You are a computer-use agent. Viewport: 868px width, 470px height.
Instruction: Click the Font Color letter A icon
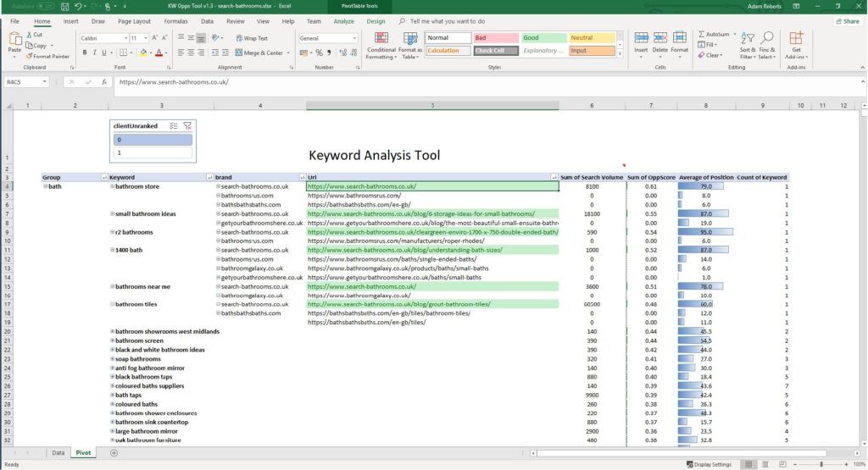pyautogui.click(x=159, y=53)
